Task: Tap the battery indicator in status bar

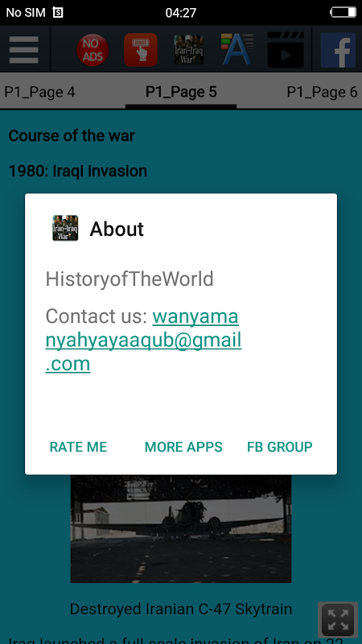Action: 343,12
